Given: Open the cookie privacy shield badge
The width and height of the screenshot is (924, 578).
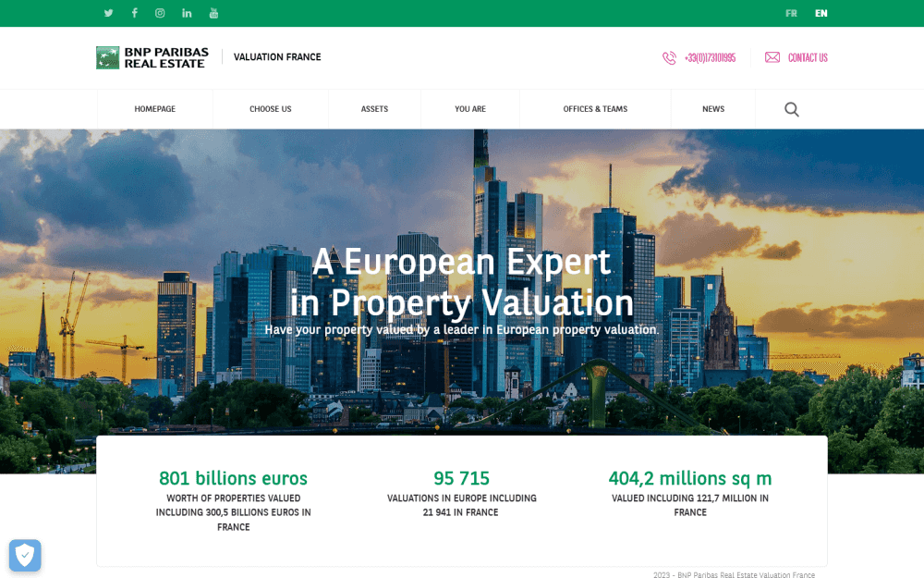Looking at the screenshot, I should pos(25,555).
